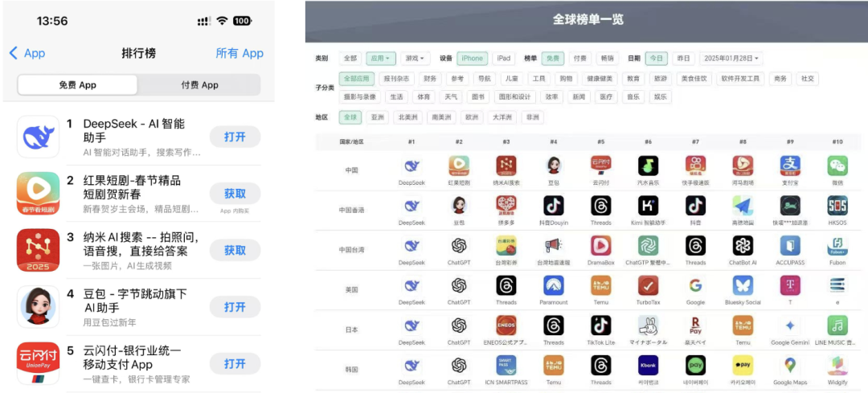Click the ENEOS icon in 日本 row
Viewport: 868px width, 393px height.
(x=506, y=325)
